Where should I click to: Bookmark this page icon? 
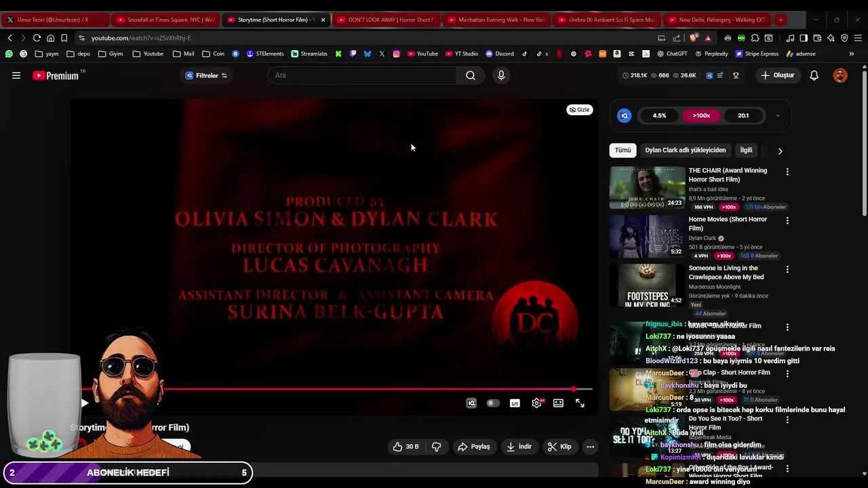point(64,38)
